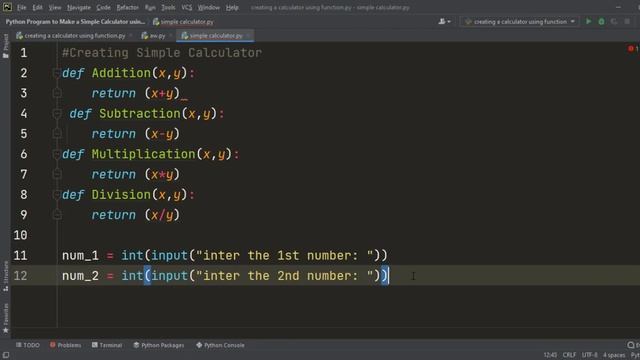Click the CRLF line separator in status bar
Image resolution: width=640 pixels, height=360 pixels.
tap(569, 355)
